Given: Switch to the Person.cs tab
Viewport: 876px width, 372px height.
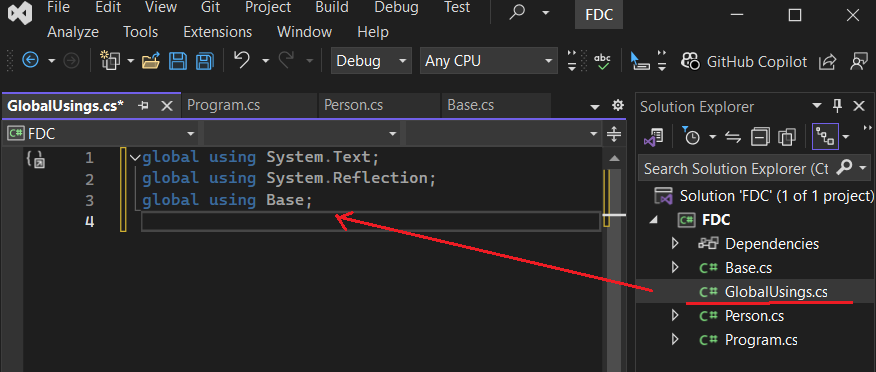Looking at the screenshot, I should 354,105.
